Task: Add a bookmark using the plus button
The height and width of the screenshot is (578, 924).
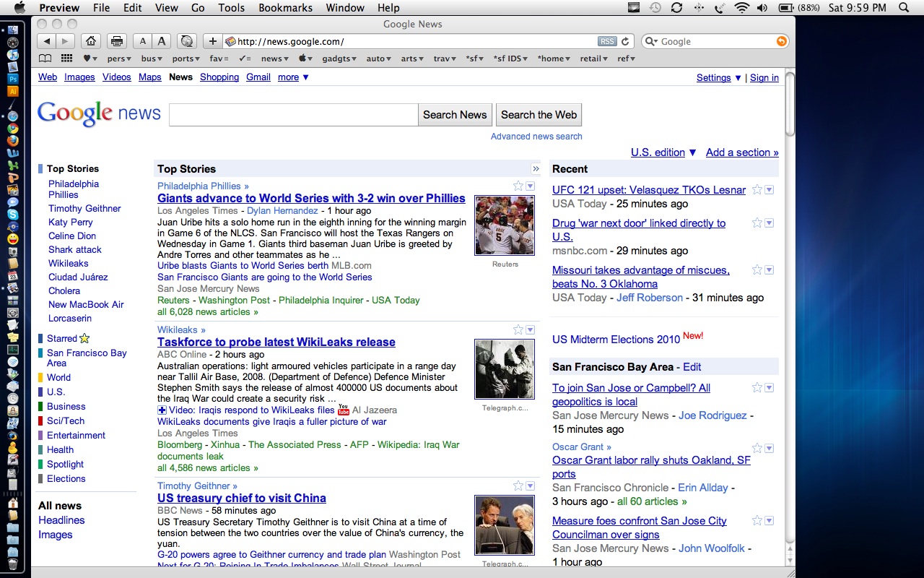Action: click(213, 41)
